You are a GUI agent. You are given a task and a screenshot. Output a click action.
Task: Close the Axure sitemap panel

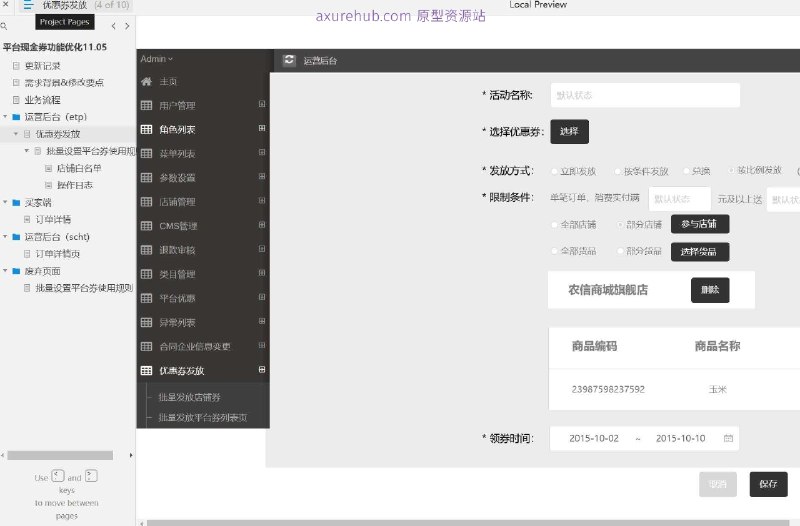coord(6,4)
